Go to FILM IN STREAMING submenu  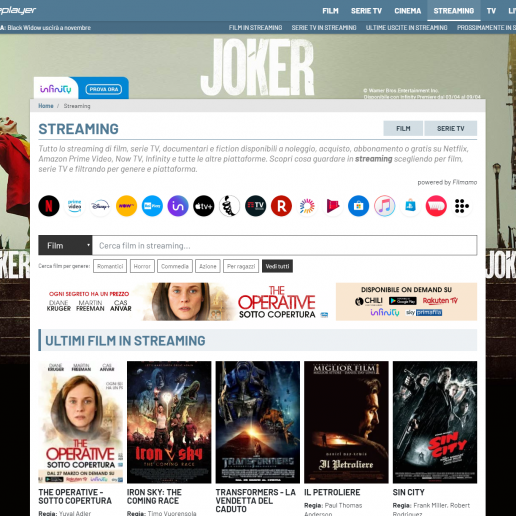[x=255, y=28]
